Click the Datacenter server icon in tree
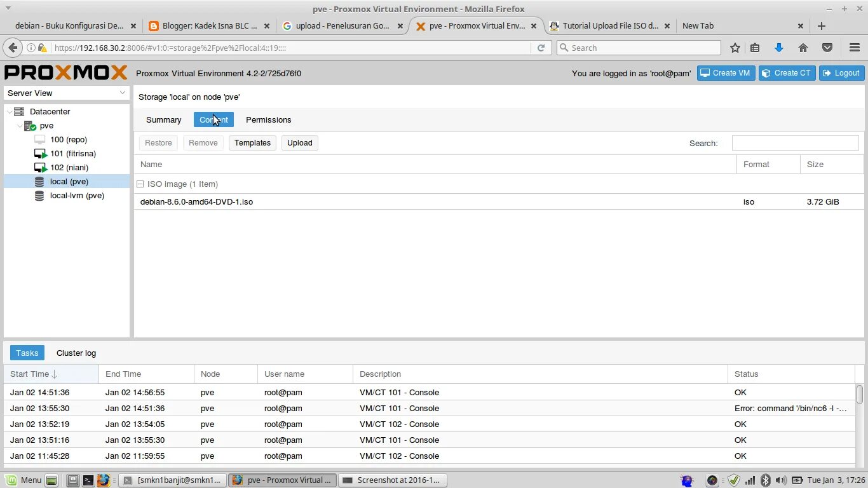Viewport: 868px width, 488px height. [19, 111]
